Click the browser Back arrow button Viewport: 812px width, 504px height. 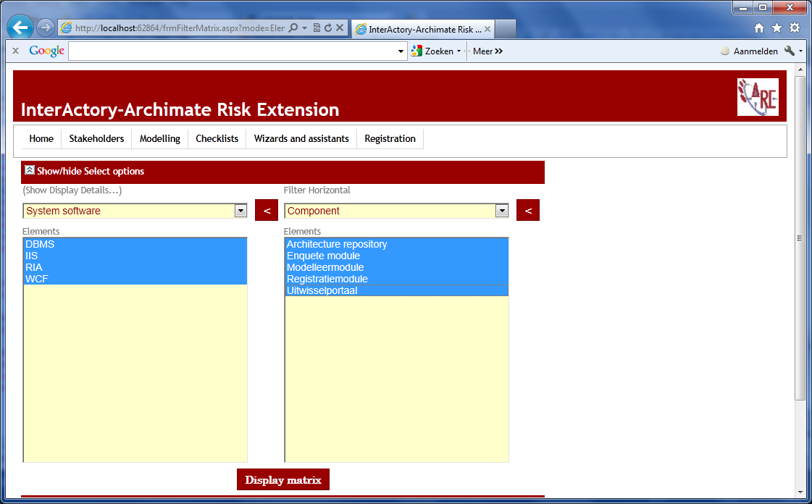tap(20, 28)
